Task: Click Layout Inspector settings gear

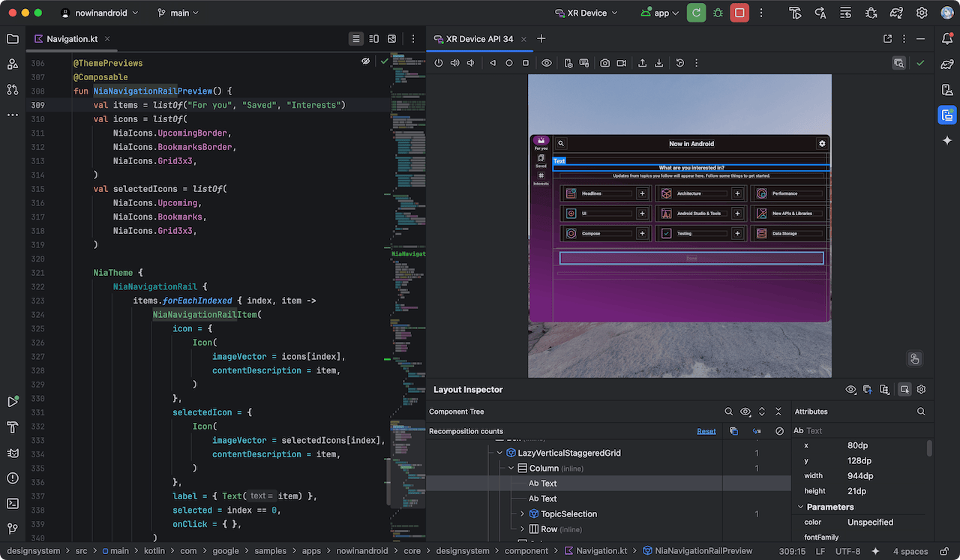Action: pos(921,389)
